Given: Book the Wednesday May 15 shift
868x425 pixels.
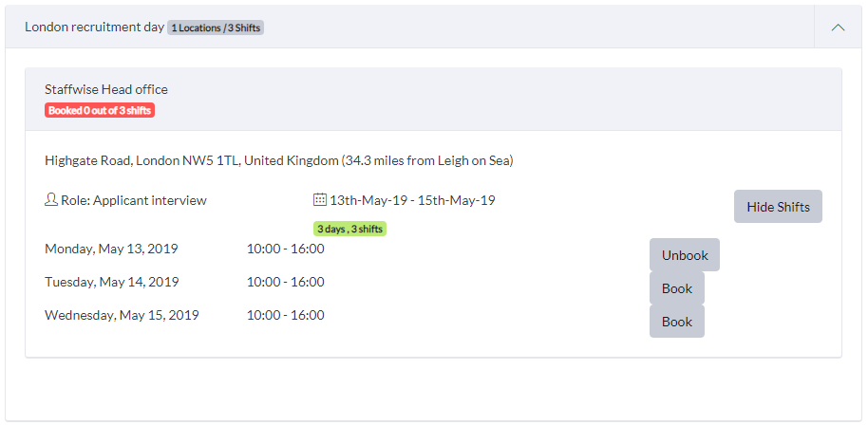Looking at the screenshot, I should 677,321.
